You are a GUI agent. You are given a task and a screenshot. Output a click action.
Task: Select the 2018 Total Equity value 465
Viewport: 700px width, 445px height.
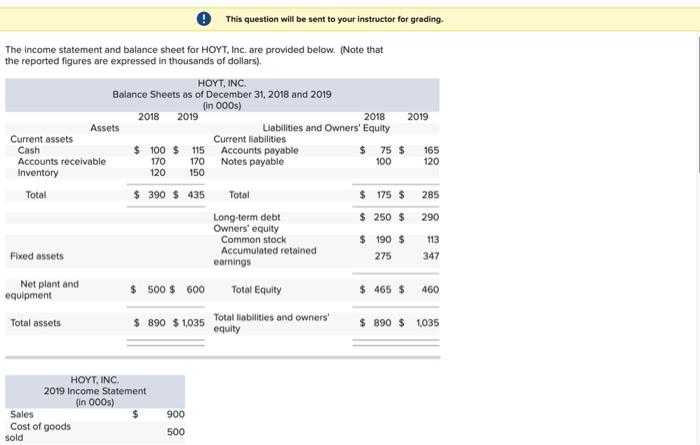(x=383, y=290)
